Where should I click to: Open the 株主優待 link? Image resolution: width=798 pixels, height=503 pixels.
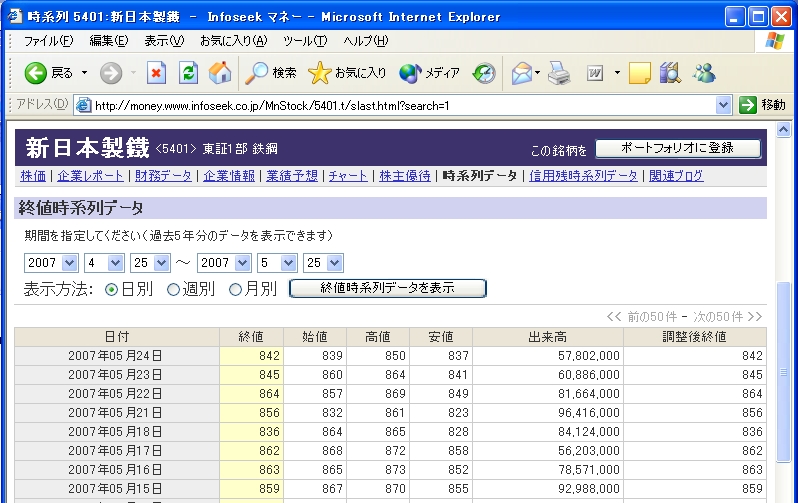(x=405, y=176)
